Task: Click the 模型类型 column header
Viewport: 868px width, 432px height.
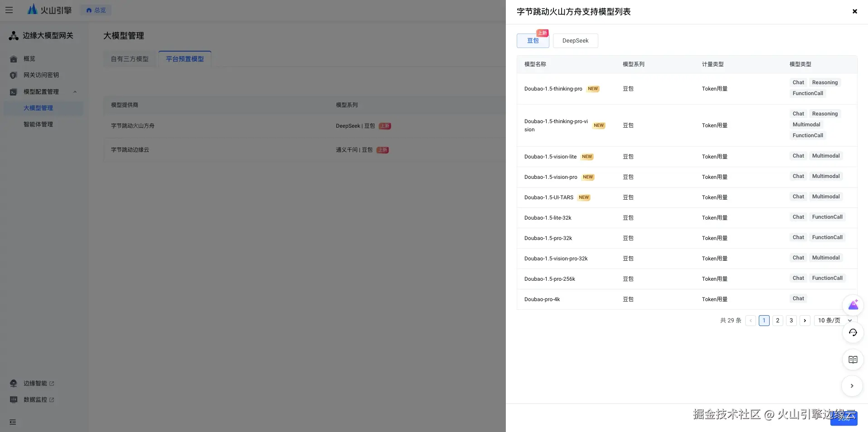Action: tap(800, 64)
